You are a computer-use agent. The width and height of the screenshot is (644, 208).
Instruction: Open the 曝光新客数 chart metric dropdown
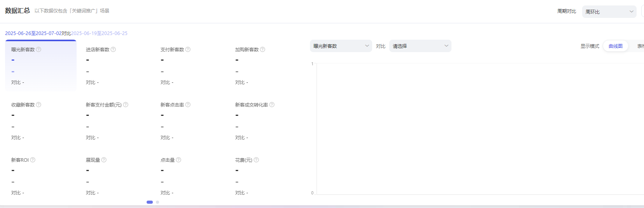pyautogui.click(x=341, y=46)
